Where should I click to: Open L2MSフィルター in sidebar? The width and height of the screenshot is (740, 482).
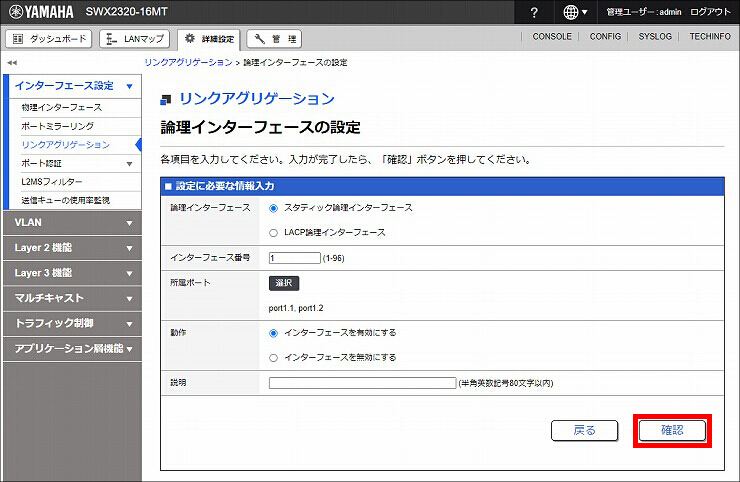pyautogui.click(x=52, y=182)
